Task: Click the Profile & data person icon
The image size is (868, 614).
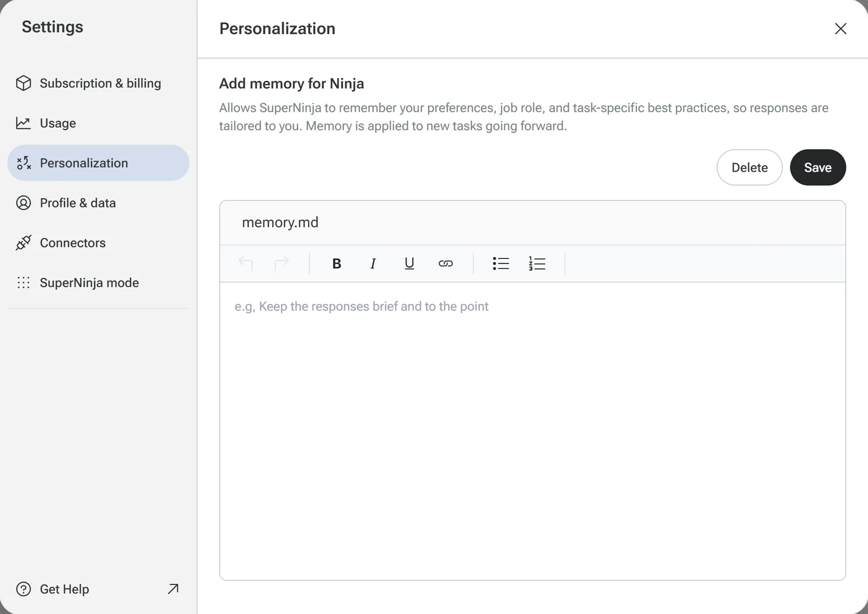Action: point(23,203)
